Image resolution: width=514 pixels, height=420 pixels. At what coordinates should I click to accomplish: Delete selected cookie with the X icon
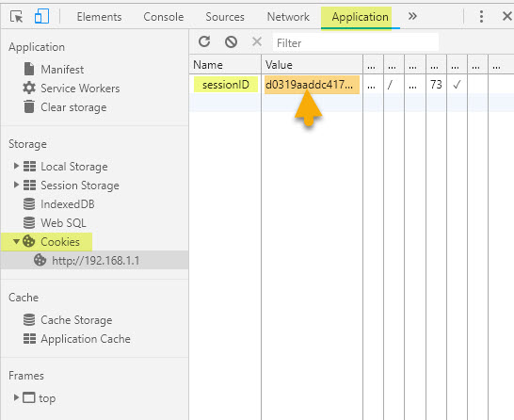257,41
